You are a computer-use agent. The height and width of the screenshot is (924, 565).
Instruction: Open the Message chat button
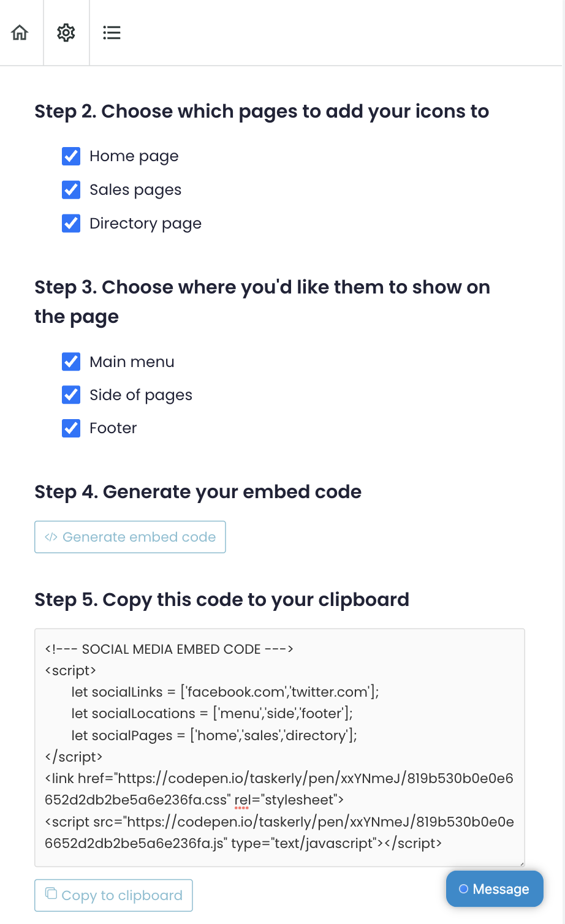click(495, 889)
